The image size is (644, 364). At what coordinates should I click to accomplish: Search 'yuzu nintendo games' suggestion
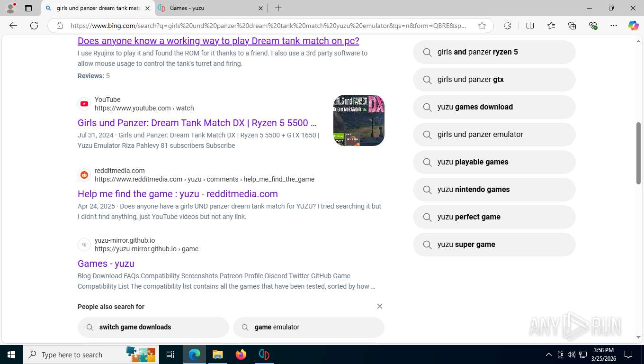494,190
